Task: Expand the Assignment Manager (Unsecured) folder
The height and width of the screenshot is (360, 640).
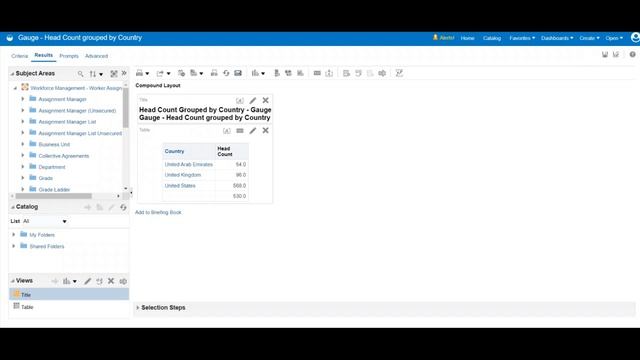Action: 23,110
